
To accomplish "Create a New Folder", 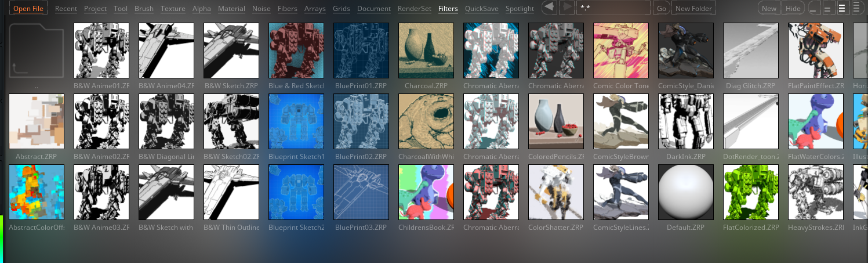I will coord(694,9).
